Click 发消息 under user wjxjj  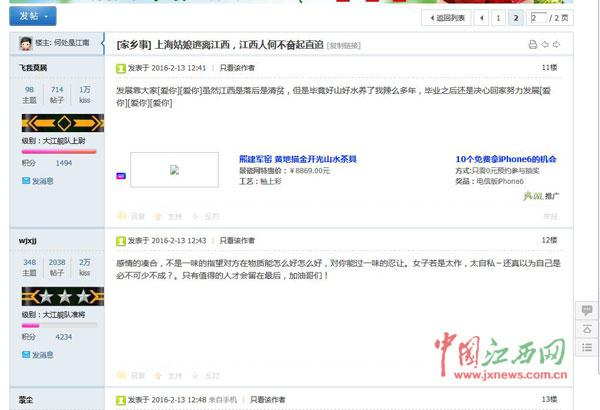[x=42, y=354]
